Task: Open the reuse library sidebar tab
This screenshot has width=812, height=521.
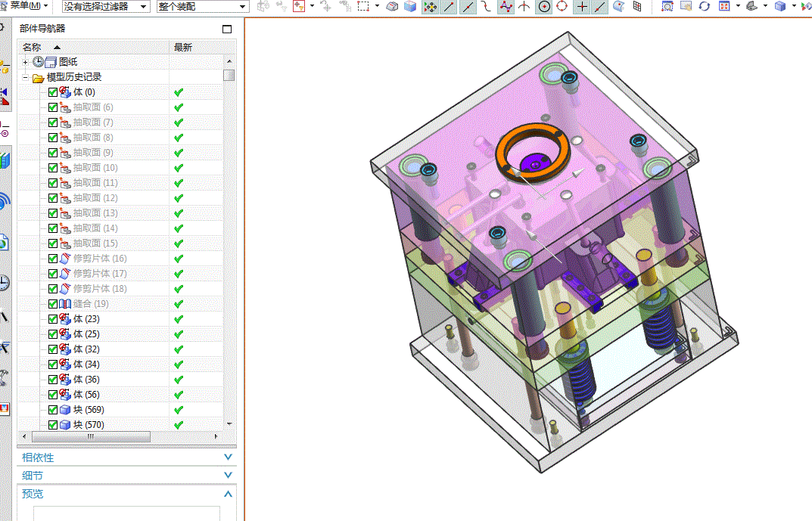Action: click(4, 161)
